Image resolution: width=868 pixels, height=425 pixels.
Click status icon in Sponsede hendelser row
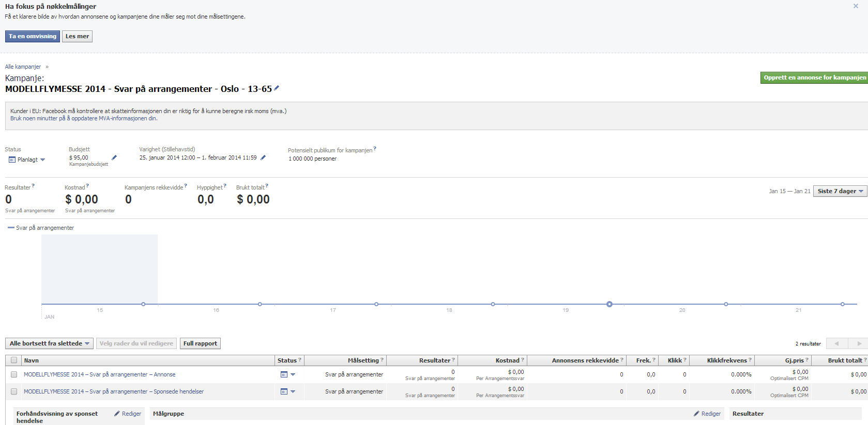coord(284,391)
